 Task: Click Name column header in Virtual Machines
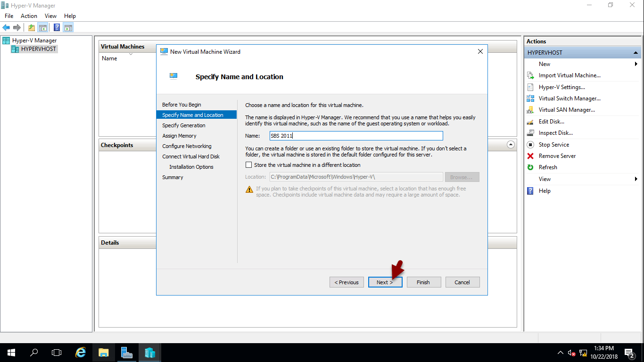coord(109,58)
